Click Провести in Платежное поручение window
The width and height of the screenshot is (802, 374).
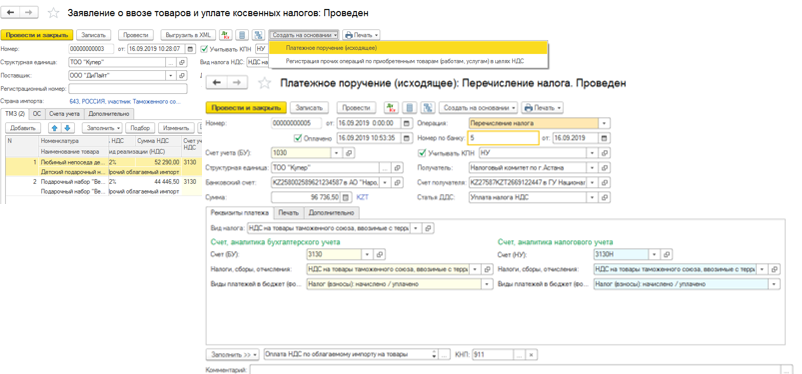click(x=356, y=108)
